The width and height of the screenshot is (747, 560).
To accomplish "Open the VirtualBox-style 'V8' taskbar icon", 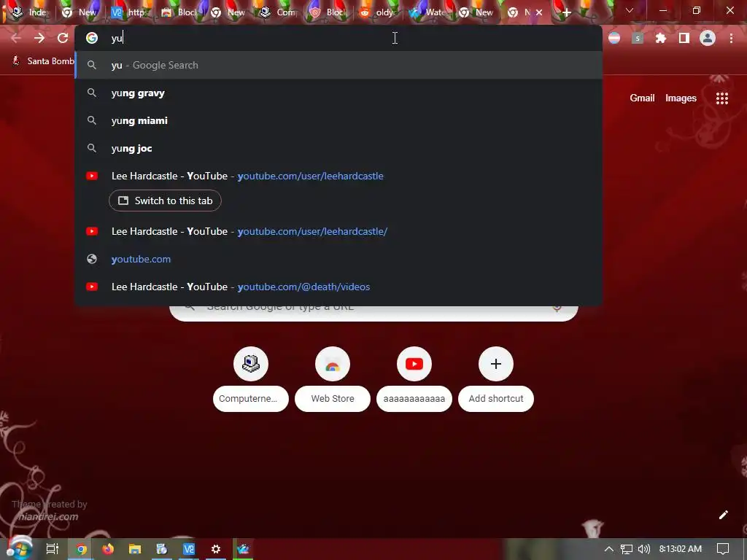I will coord(189,549).
